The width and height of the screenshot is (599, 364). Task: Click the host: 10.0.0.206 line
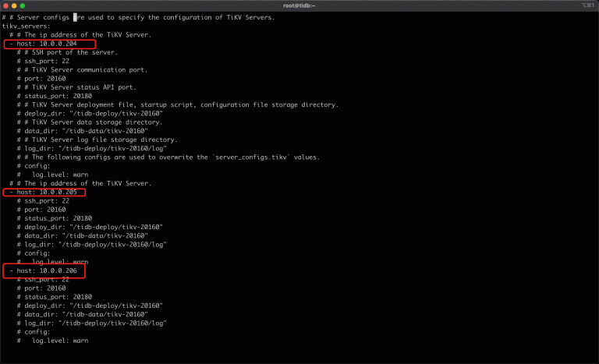tap(43, 270)
